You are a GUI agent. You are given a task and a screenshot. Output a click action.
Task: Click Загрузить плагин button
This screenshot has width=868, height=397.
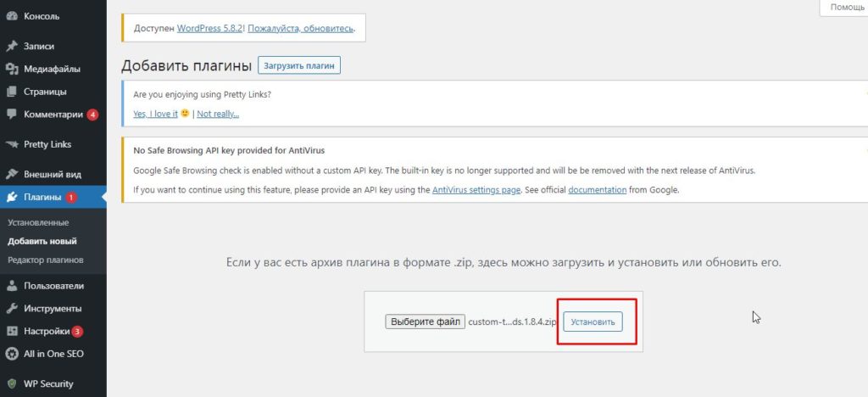(x=299, y=65)
